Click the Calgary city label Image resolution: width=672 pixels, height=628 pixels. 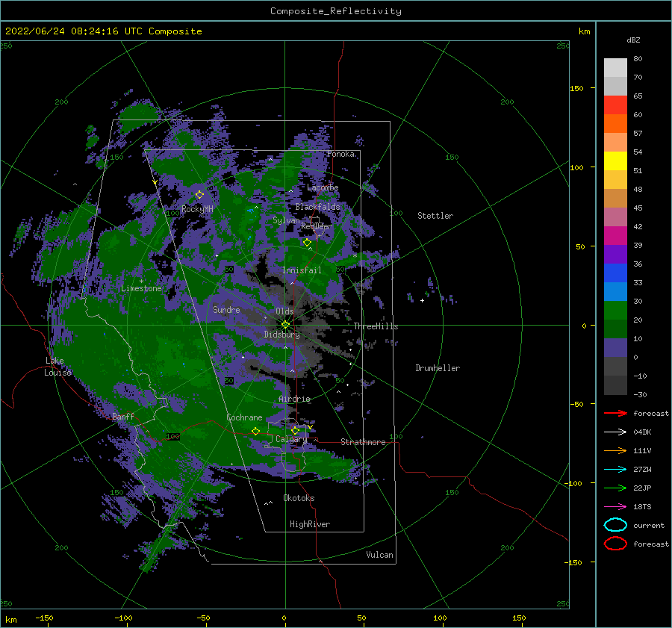tap(291, 439)
